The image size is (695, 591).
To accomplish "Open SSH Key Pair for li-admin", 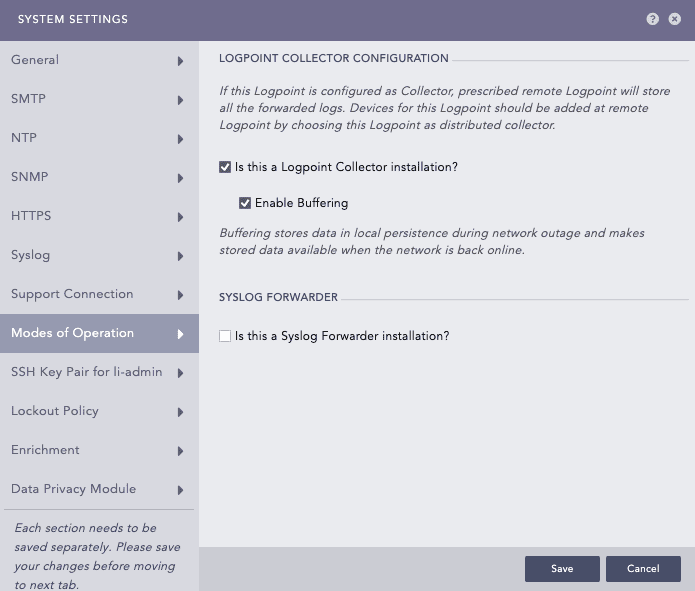I will point(86,372).
